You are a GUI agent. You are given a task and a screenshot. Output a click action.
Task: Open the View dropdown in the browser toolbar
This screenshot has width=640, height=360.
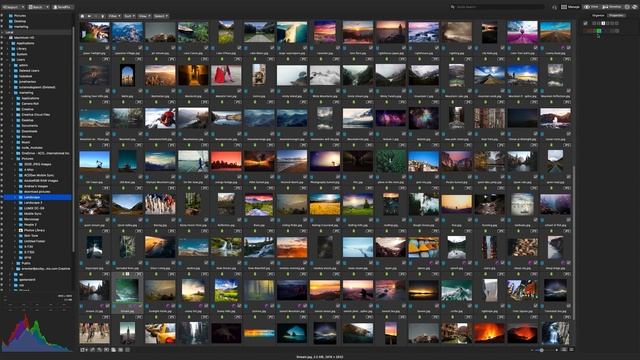click(x=144, y=16)
